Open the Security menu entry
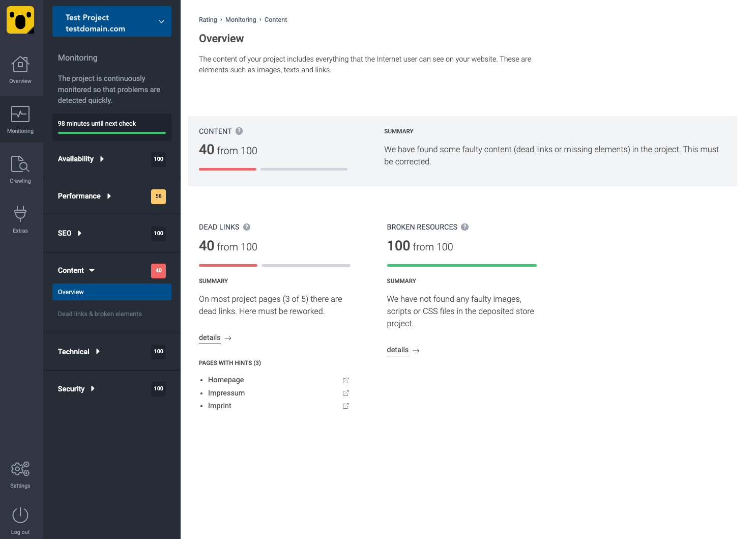 71,389
